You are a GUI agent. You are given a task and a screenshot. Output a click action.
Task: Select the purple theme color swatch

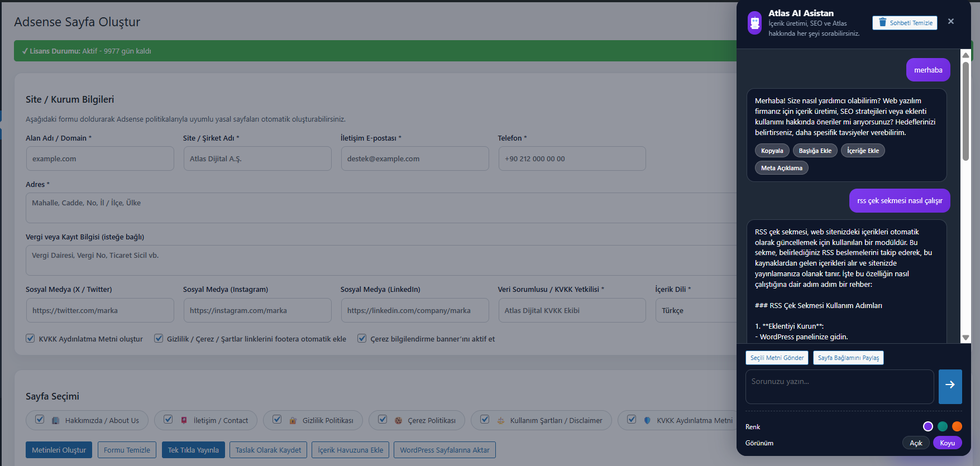928,426
